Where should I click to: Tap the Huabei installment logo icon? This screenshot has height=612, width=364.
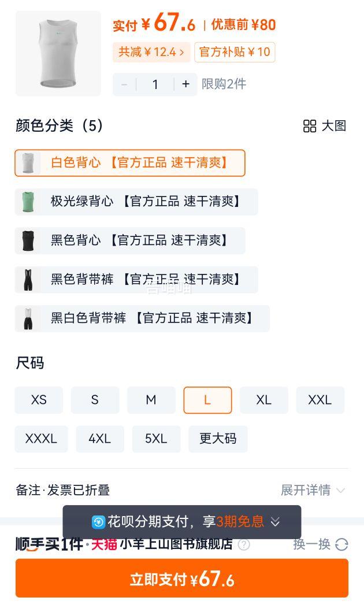98,522
